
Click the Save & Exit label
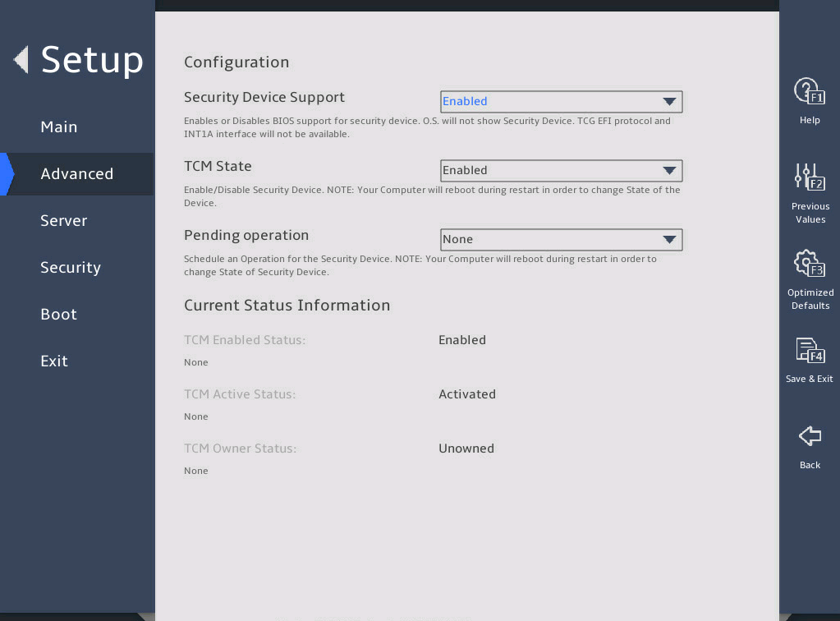pyautogui.click(x=809, y=379)
